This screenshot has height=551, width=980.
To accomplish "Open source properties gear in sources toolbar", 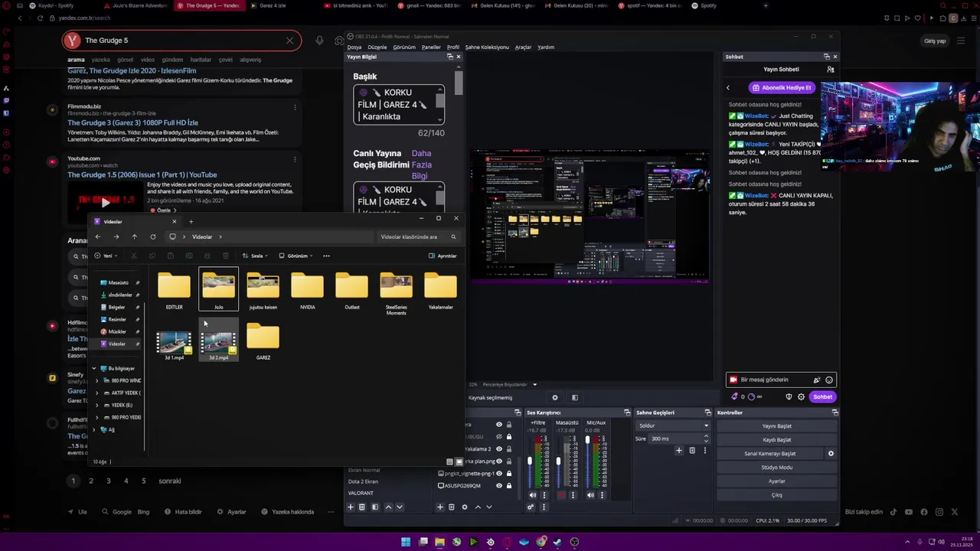I will (464, 507).
